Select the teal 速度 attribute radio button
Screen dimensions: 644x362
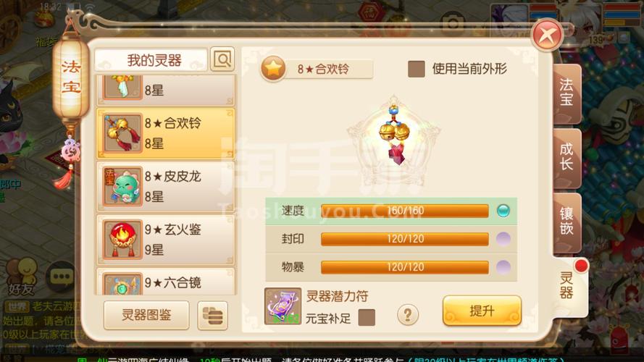coord(503,211)
